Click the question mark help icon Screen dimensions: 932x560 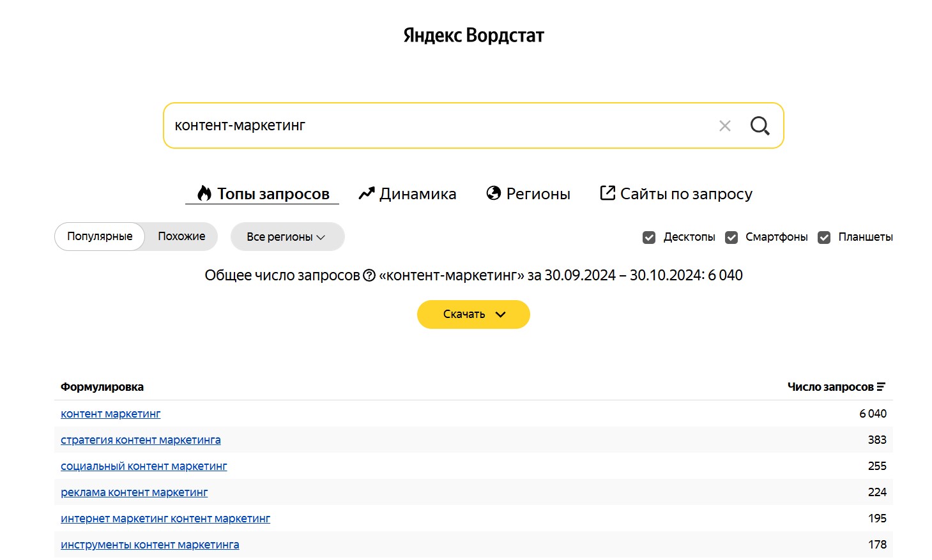(x=369, y=275)
